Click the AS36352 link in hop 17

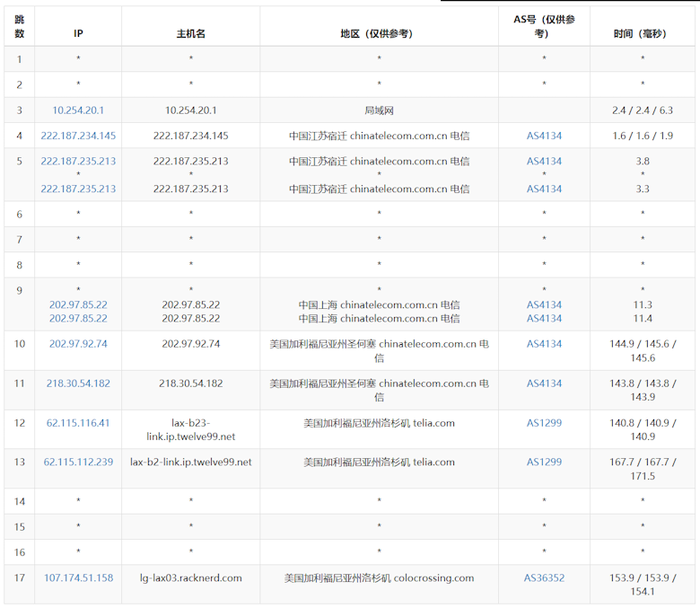[x=544, y=578]
